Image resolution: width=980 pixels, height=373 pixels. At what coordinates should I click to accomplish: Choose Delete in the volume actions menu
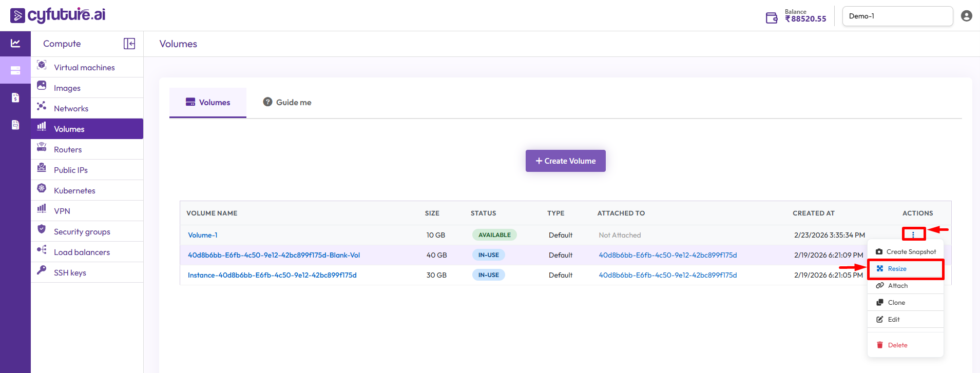click(897, 345)
